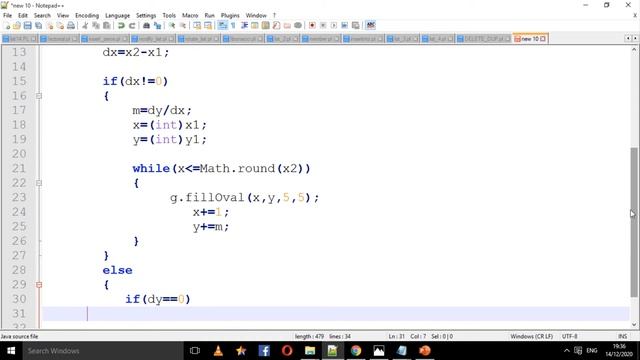Open folder as workspace panel
Image resolution: width=640 pixels, height=360 pixels.
point(287,25)
